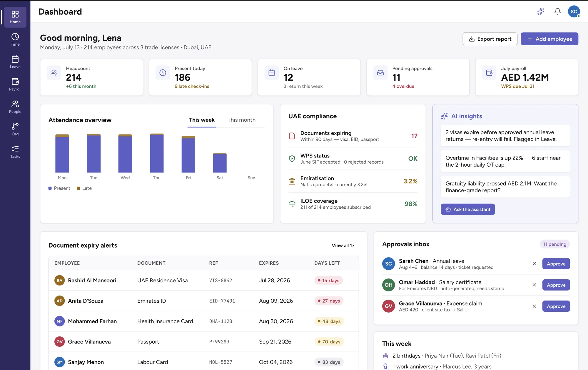Image resolution: width=588 pixels, height=370 pixels.
Task: Click the Emiratisation building icon
Action: pos(292,181)
